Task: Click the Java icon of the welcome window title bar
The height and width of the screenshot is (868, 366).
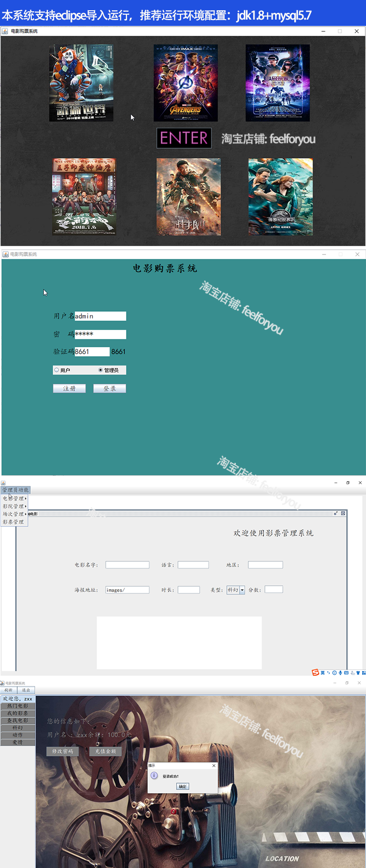Action: tap(5, 31)
